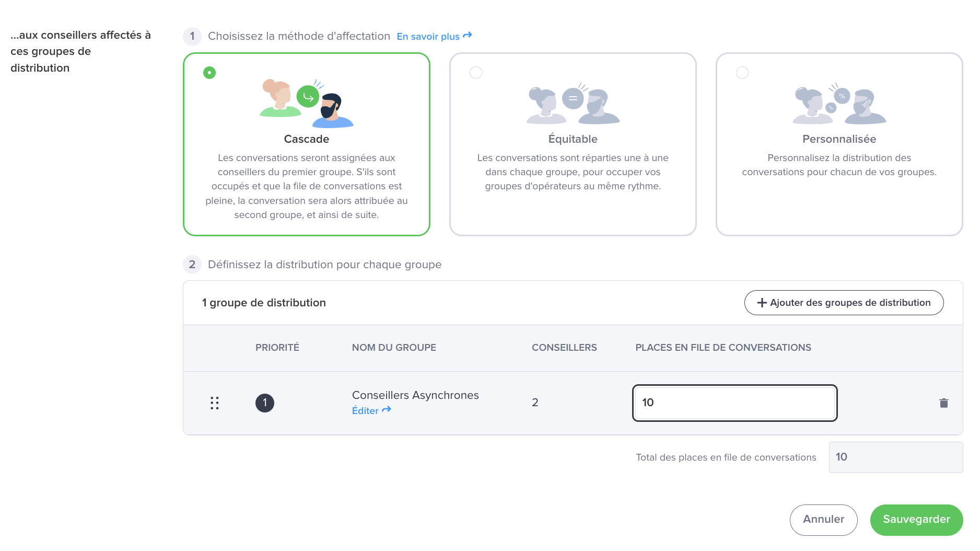Click the Personnalisée card description text

pyautogui.click(x=839, y=165)
